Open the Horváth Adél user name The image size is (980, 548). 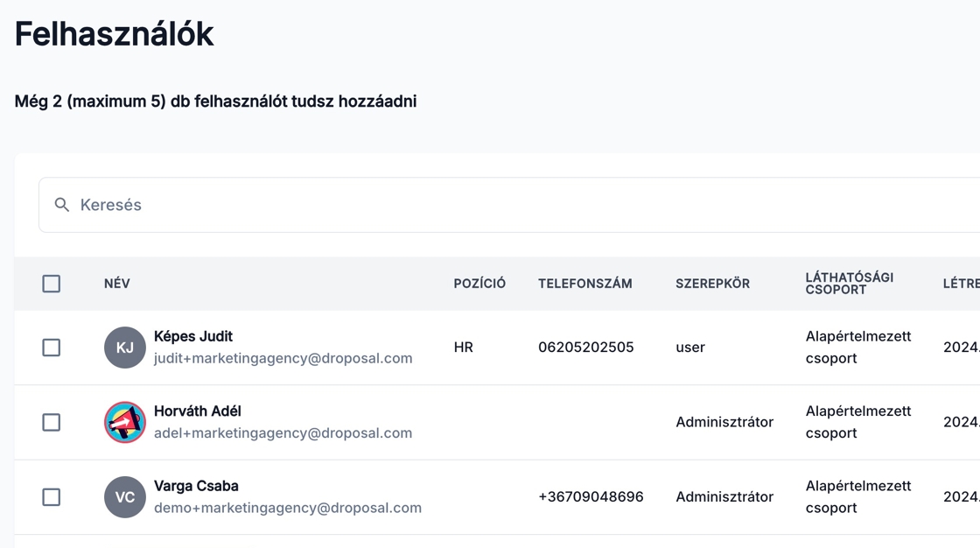[x=198, y=411]
